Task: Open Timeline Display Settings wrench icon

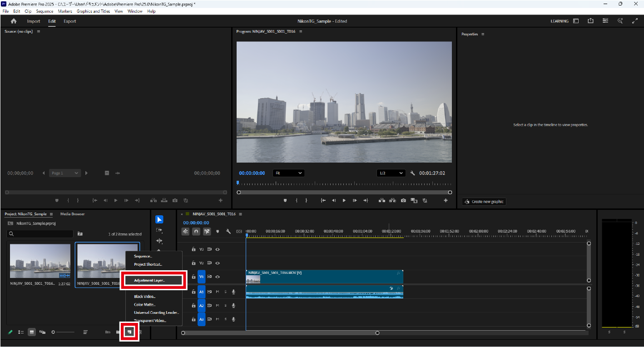Action: point(228,231)
